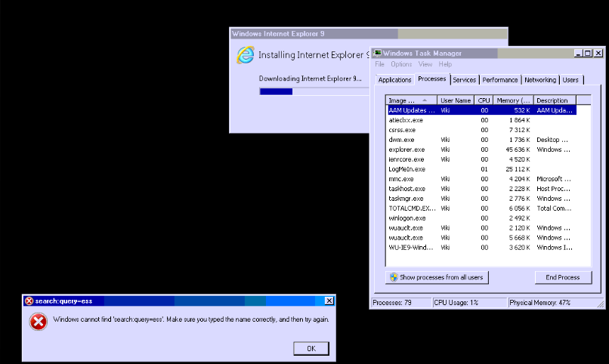Viewport: 609px width, 364px height.
Task: Select the taskhost.exe process
Action: [x=481, y=189]
